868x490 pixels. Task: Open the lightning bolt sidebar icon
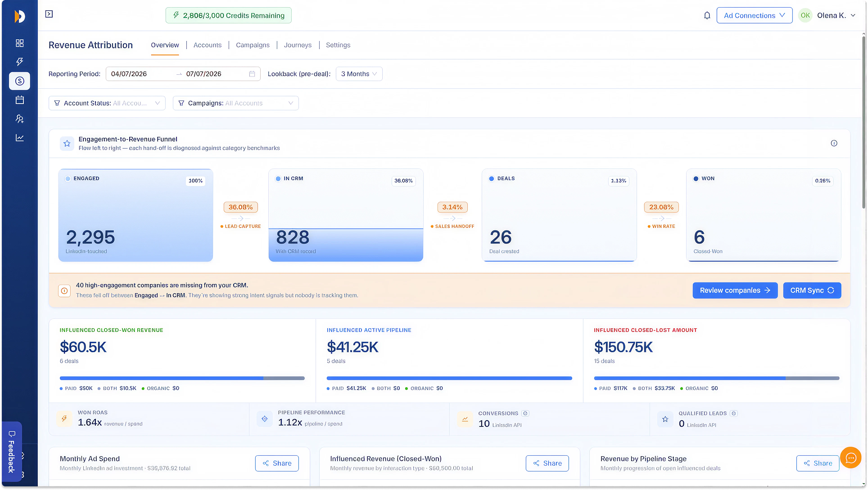tap(19, 62)
